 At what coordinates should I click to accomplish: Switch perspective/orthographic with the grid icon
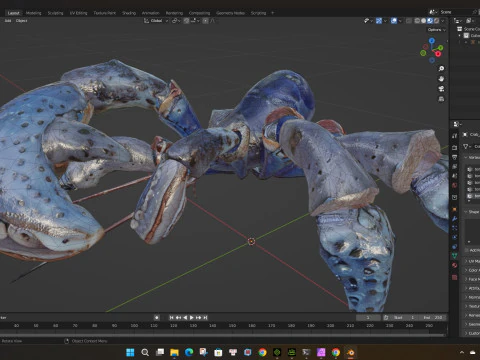click(441, 99)
